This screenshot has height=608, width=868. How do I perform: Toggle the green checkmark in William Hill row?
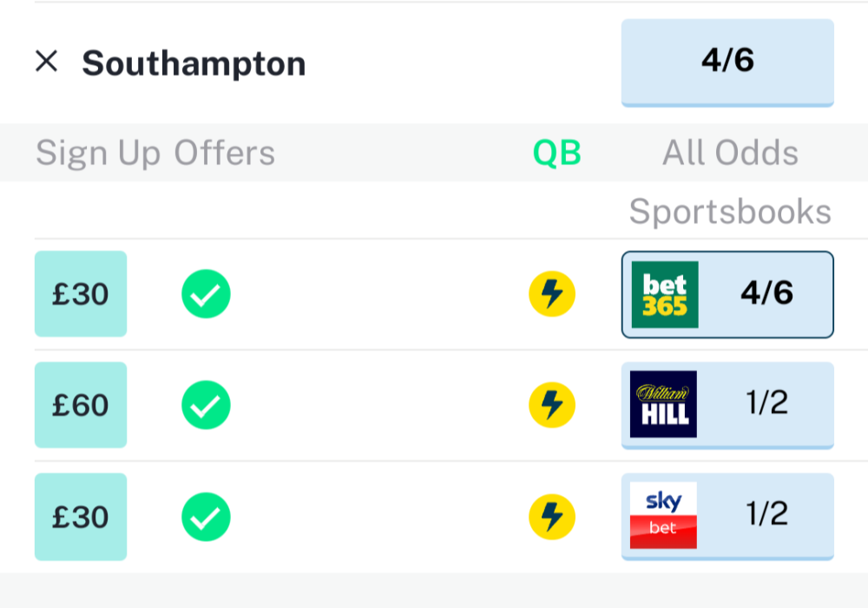tap(206, 405)
